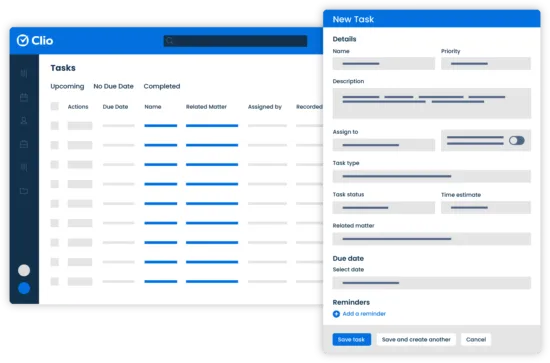Viewport: 550px width, 363px height.
Task: Open the folder documents icon in the sidebar
Action: 24,191
